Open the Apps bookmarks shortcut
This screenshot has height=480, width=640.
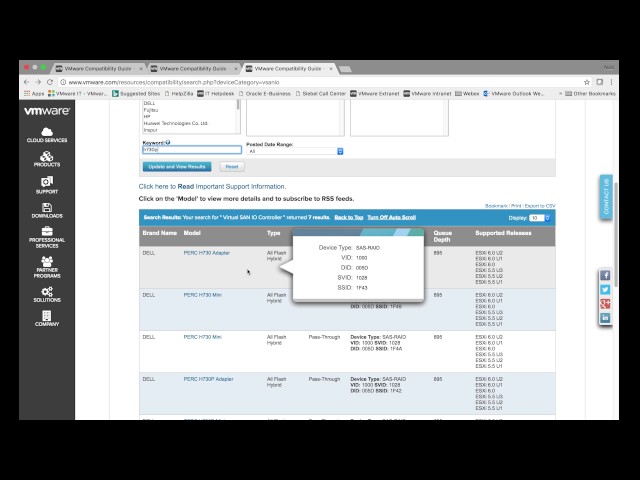tap(34, 93)
